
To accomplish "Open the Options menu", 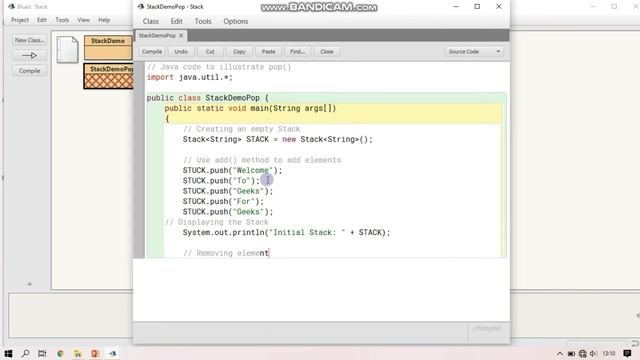I will (236, 21).
